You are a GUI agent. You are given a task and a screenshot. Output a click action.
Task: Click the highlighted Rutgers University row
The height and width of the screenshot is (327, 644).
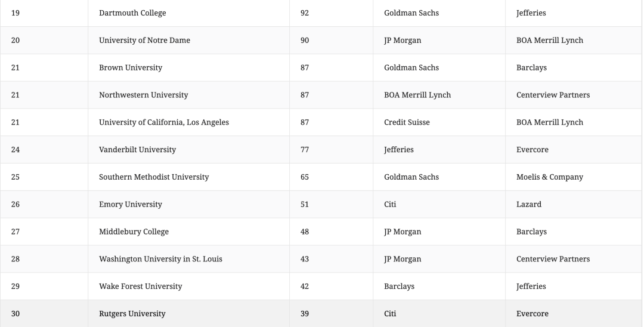click(x=321, y=313)
